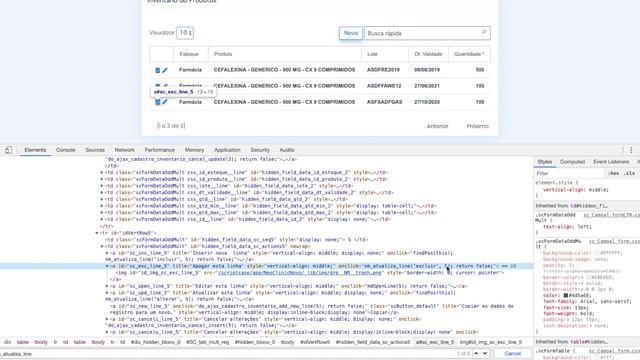Collapse the hidden_field_data_sc_actions5 td node
The image size is (640, 360).
point(102,247)
